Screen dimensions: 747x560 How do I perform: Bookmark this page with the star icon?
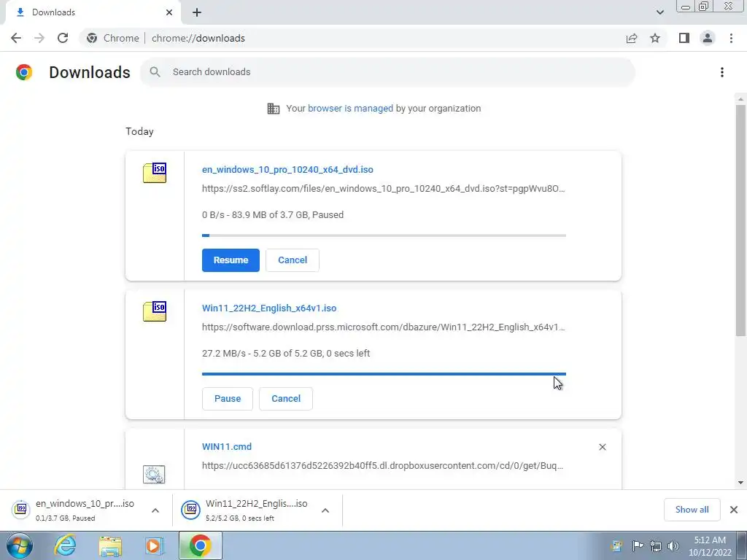click(655, 38)
